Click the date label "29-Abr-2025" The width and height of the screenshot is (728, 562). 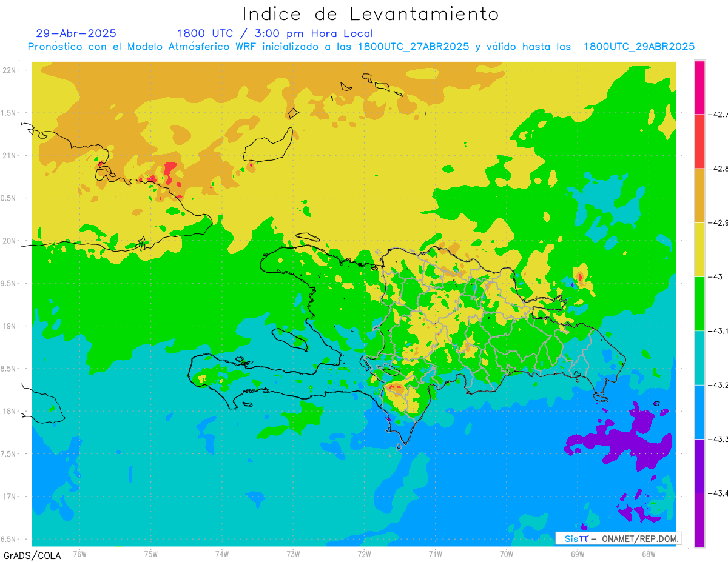pos(76,33)
